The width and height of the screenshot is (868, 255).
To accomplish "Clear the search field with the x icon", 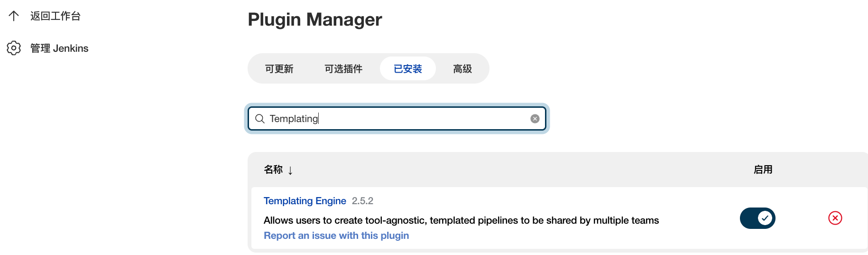I will (x=535, y=119).
